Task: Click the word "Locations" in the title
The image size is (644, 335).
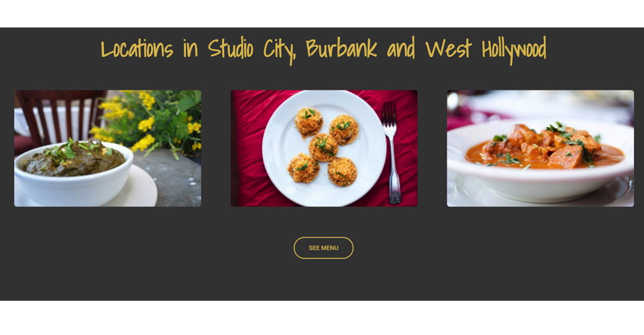Action: point(137,50)
